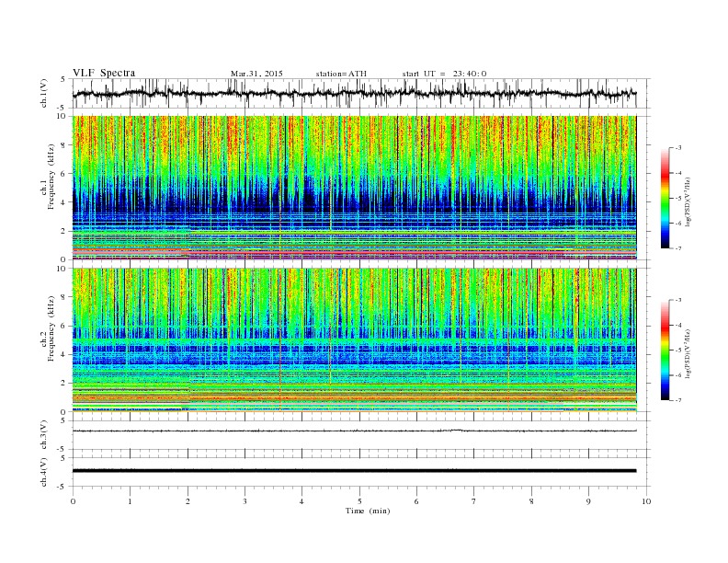728x563 pixels.
Task: Click the "10" tick on the time axis
Action: (x=646, y=501)
